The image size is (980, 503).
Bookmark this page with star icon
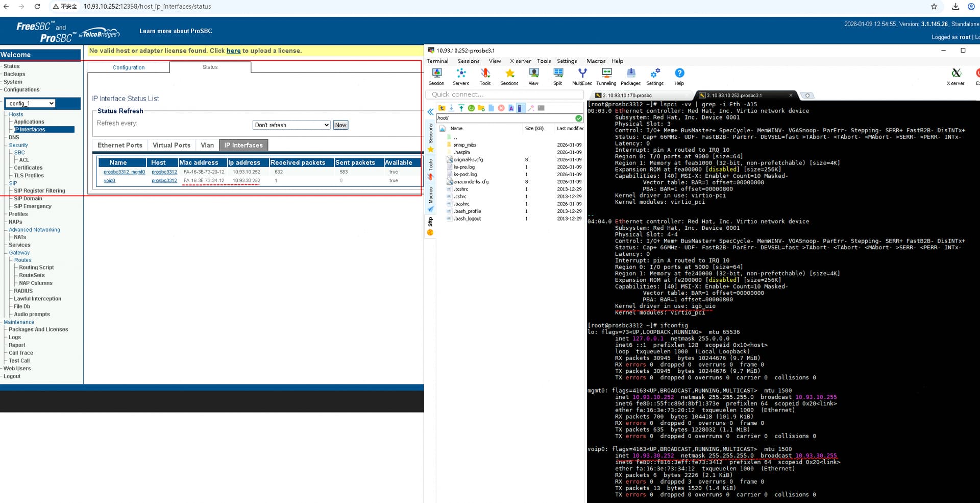click(934, 7)
